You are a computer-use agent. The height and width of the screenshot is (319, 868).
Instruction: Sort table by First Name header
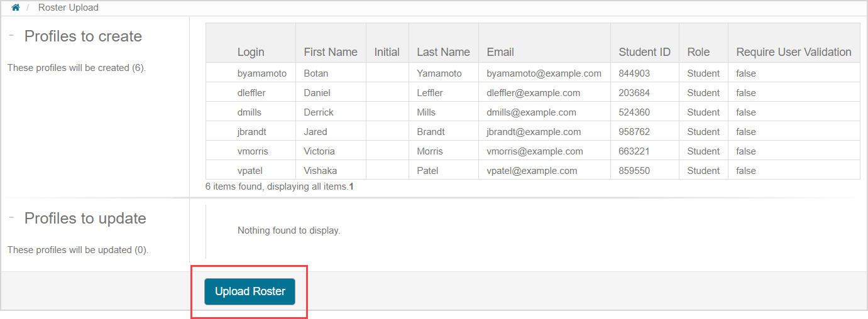pyautogui.click(x=330, y=52)
